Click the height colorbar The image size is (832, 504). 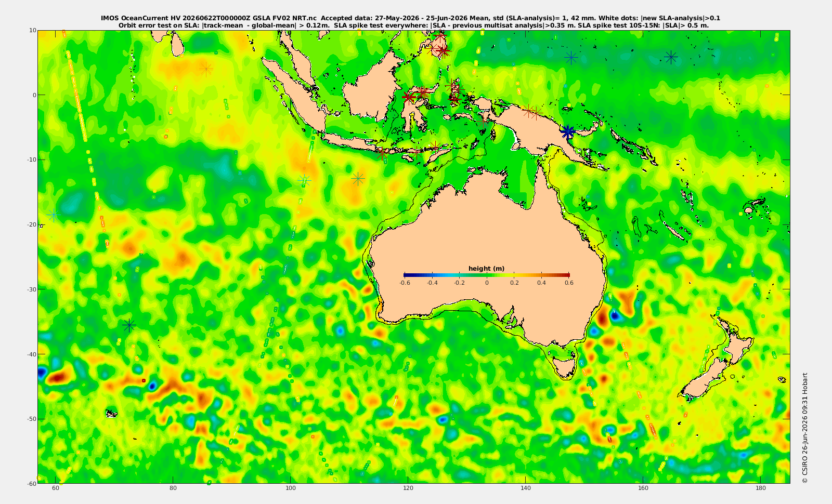point(486,275)
